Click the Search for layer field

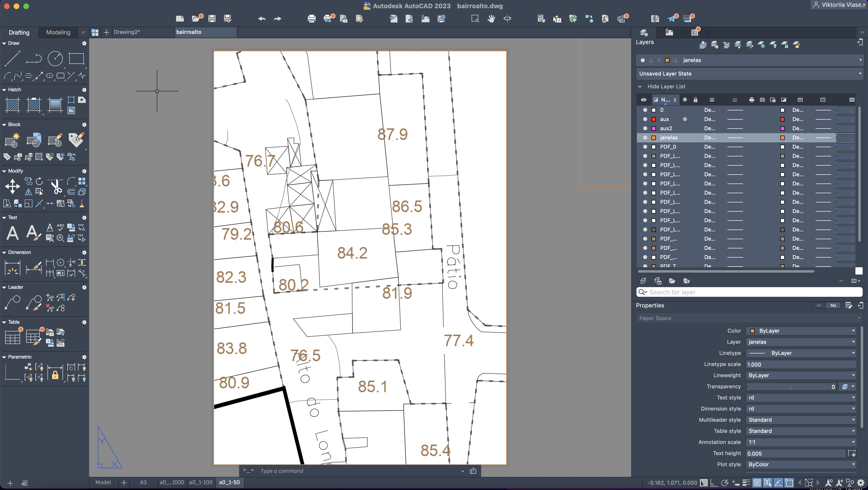[752, 292]
